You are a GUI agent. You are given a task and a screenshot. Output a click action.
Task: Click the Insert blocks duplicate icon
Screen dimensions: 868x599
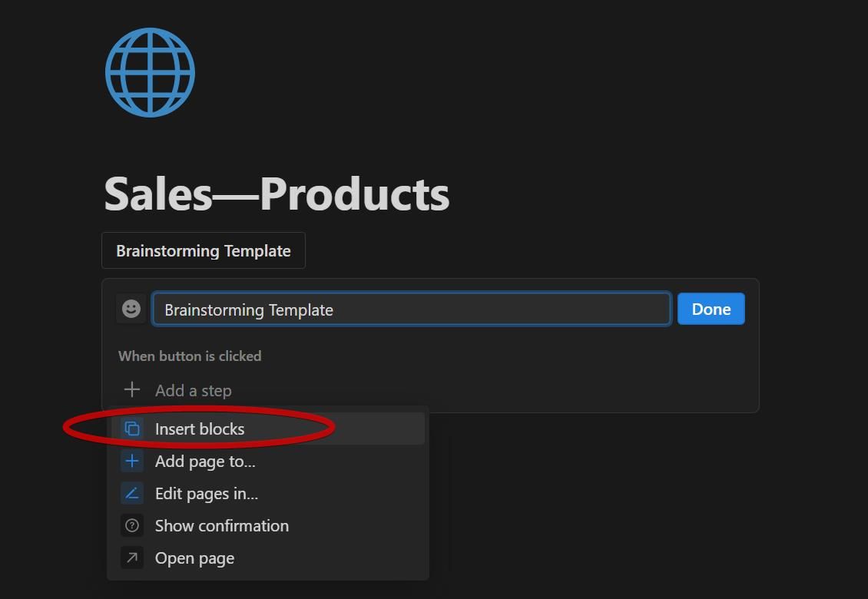(131, 429)
